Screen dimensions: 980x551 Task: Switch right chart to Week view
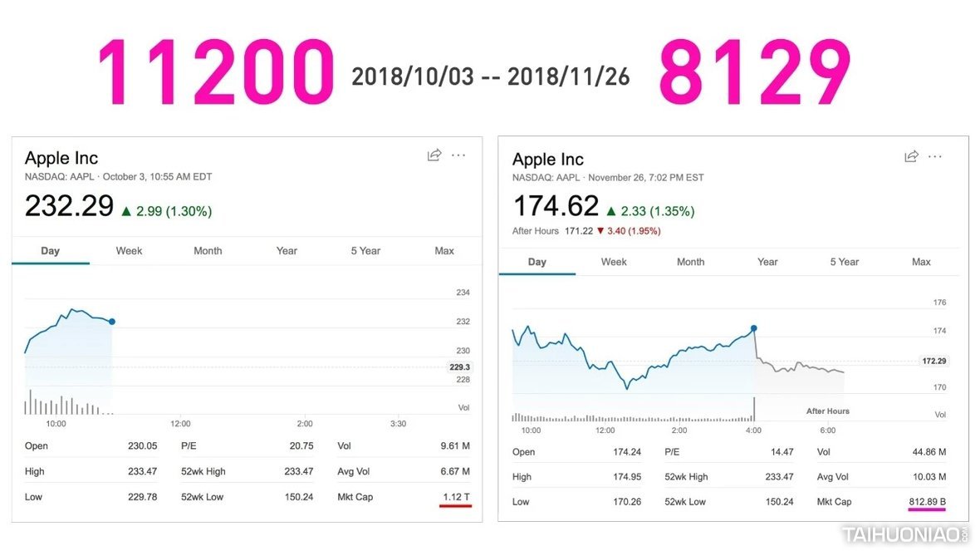click(x=614, y=262)
